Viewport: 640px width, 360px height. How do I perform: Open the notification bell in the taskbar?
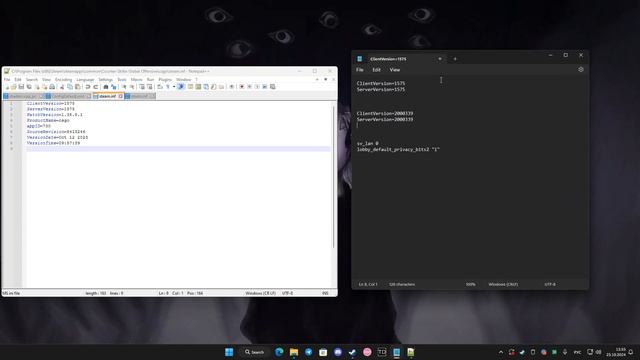click(x=631, y=352)
